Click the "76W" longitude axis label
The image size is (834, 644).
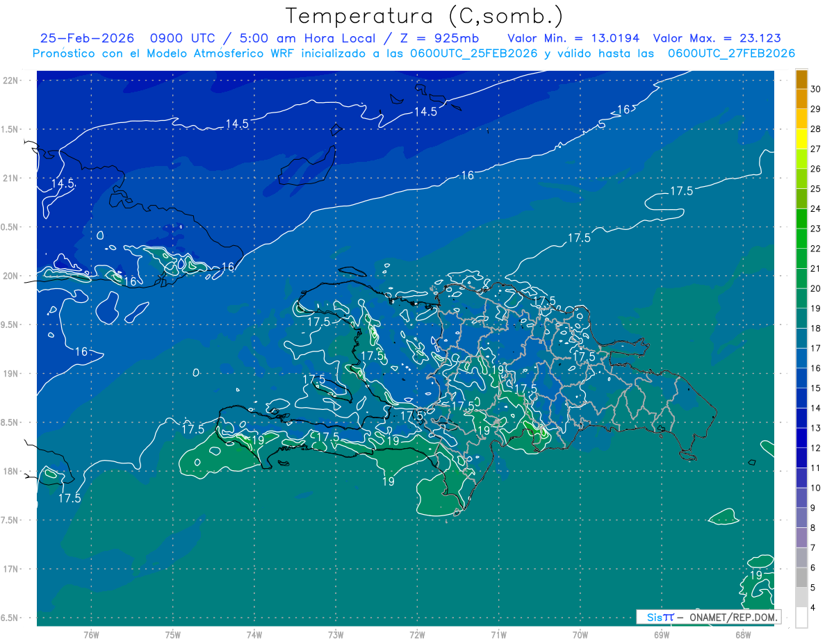[91, 634]
